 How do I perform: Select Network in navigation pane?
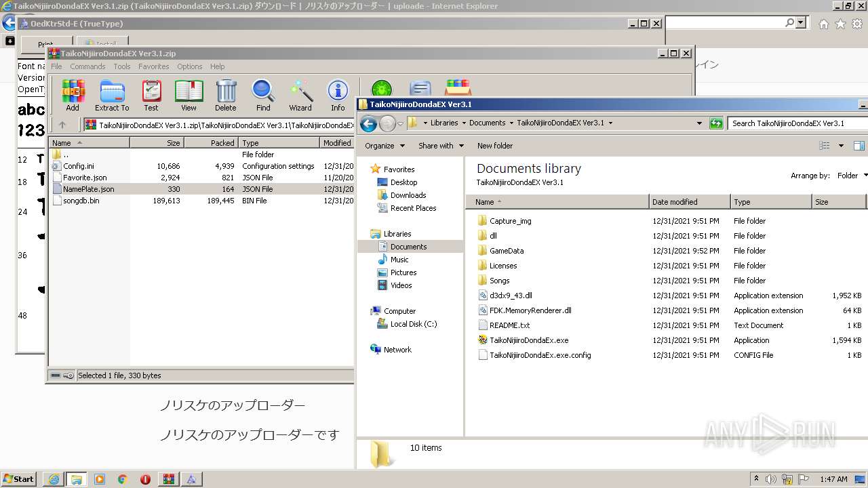point(397,350)
